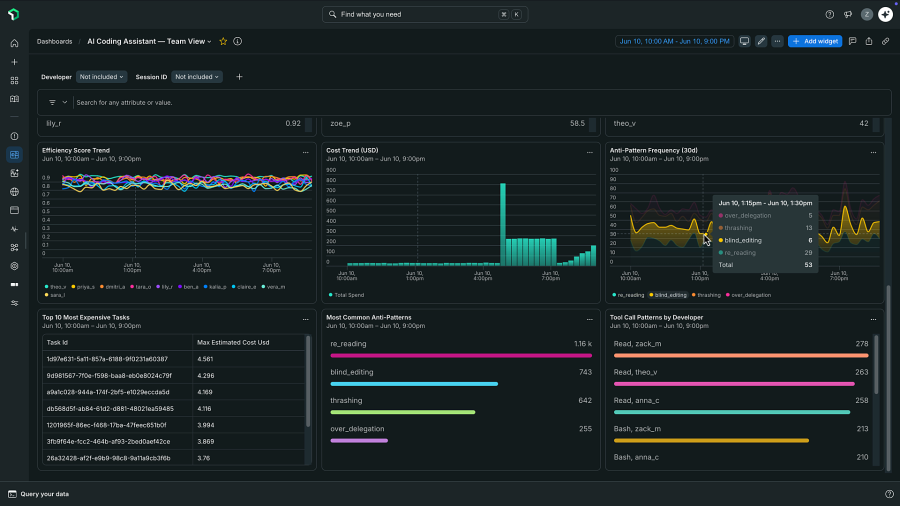The image size is (900, 506).
Task: Click the New Relic logo
Action: pos(14,14)
